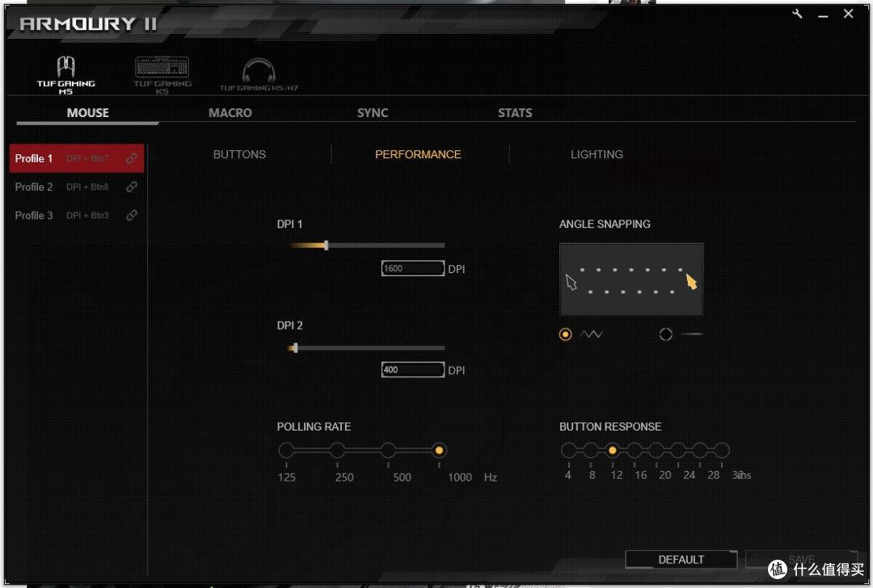Set polling rate to 250 Hz
873x588 pixels.
coord(337,450)
